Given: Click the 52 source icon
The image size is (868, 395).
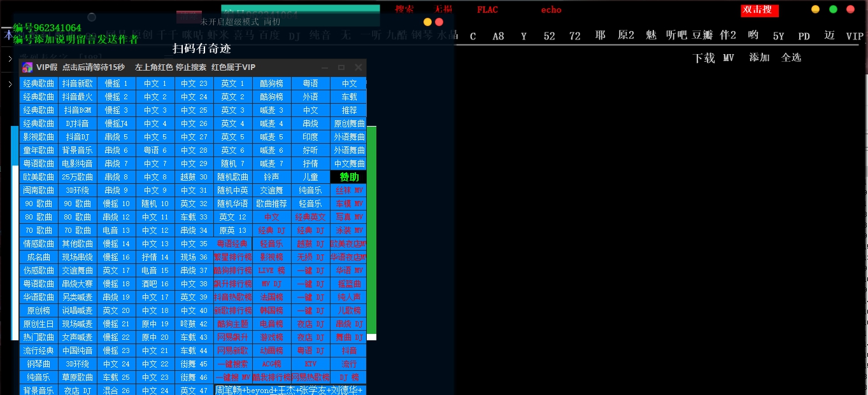Looking at the screenshot, I should click(549, 36).
